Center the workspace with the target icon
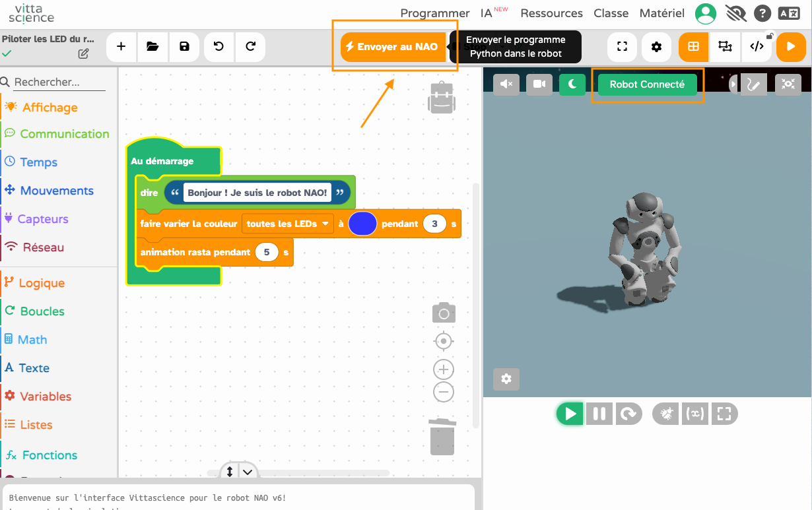Viewport: 812px width, 510px height. [444, 341]
